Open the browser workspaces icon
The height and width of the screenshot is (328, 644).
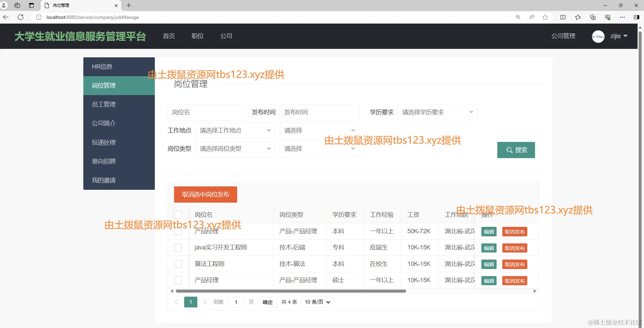point(17,5)
